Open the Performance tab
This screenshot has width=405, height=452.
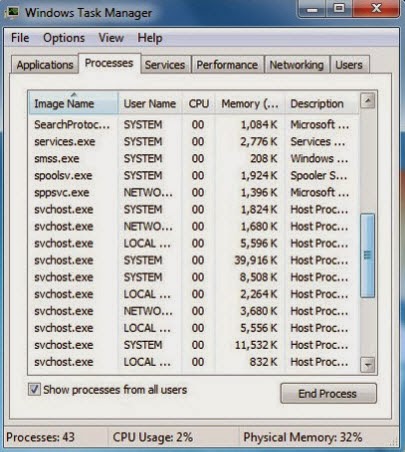(227, 65)
